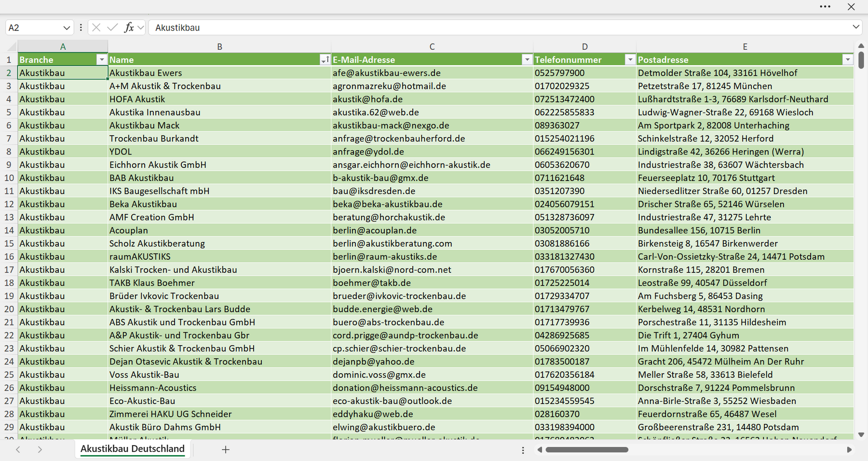Select the Branche header cell

63,59
